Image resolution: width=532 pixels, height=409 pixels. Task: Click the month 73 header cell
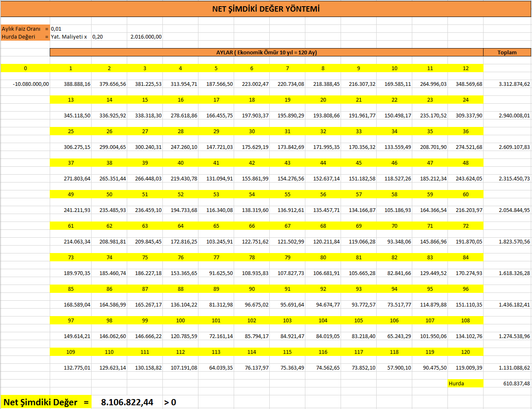tap(71, 258)
